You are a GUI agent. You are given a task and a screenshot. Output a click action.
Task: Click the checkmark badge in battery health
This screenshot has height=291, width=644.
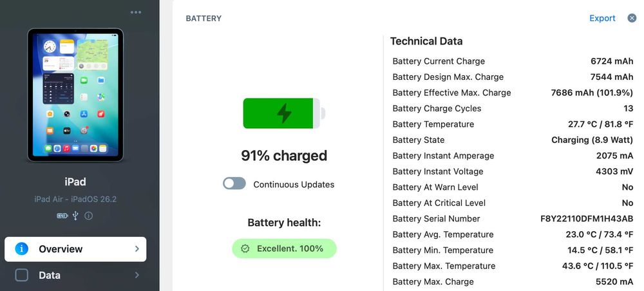[245, 249]
